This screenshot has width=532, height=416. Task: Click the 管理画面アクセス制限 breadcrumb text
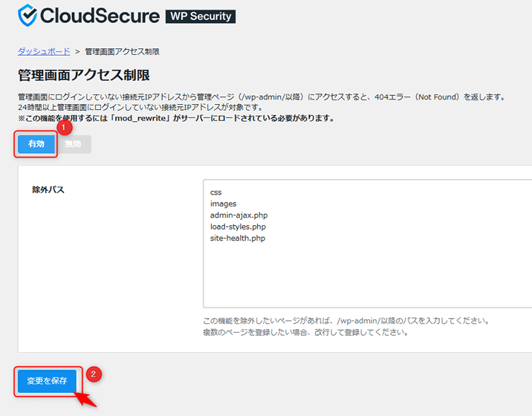[x=122, y=51]
